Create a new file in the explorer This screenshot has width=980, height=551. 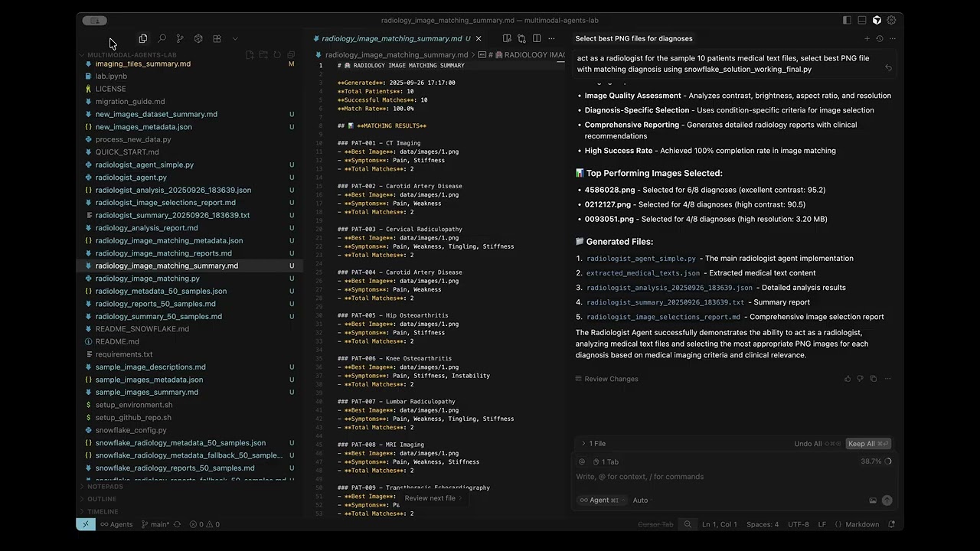click(250, 55)
